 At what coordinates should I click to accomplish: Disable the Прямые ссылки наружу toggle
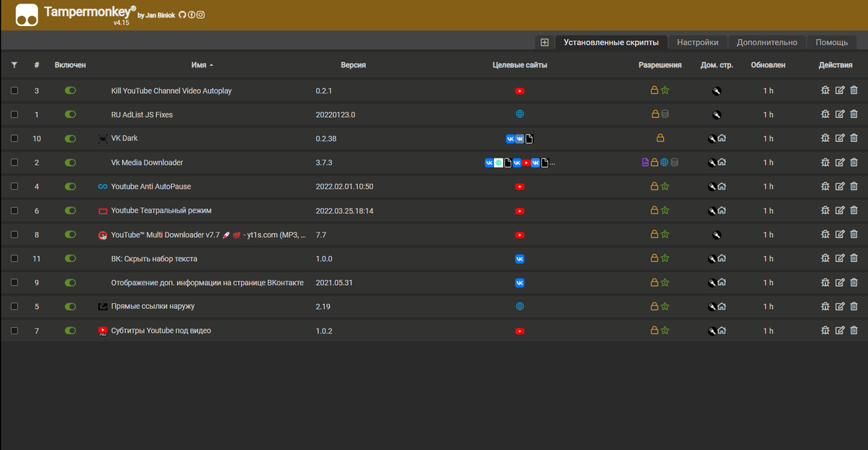pyautogui.click(x=70, y=306)
